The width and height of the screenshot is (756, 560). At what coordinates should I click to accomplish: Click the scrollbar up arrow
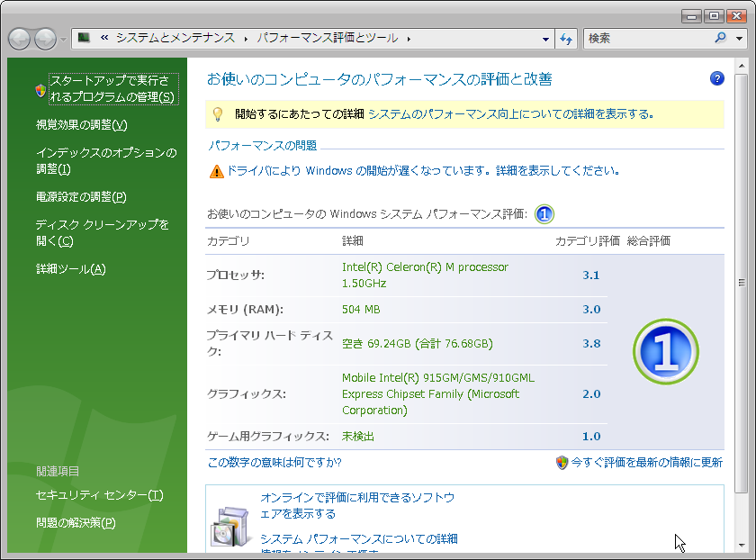(x=742, y=65)
